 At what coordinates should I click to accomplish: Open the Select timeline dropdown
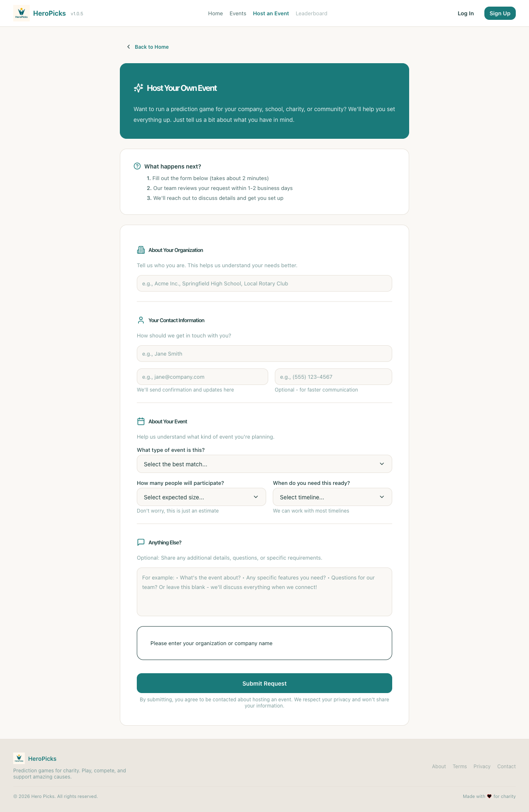[332, 497]
